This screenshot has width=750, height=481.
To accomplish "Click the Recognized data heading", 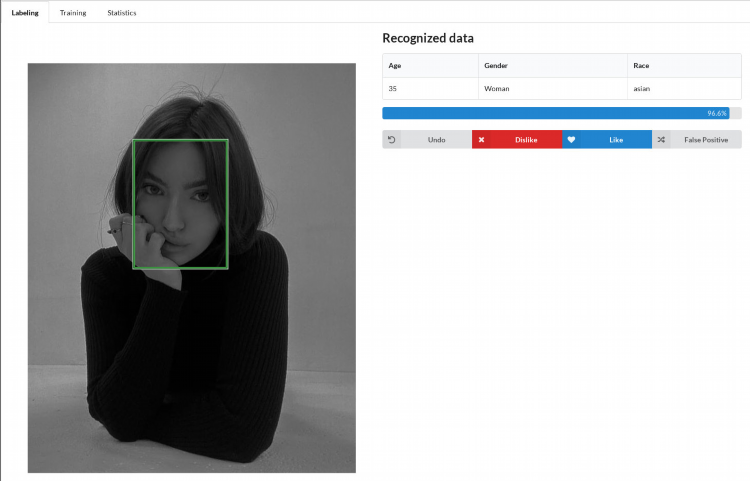I will click(x=428, y=38).
